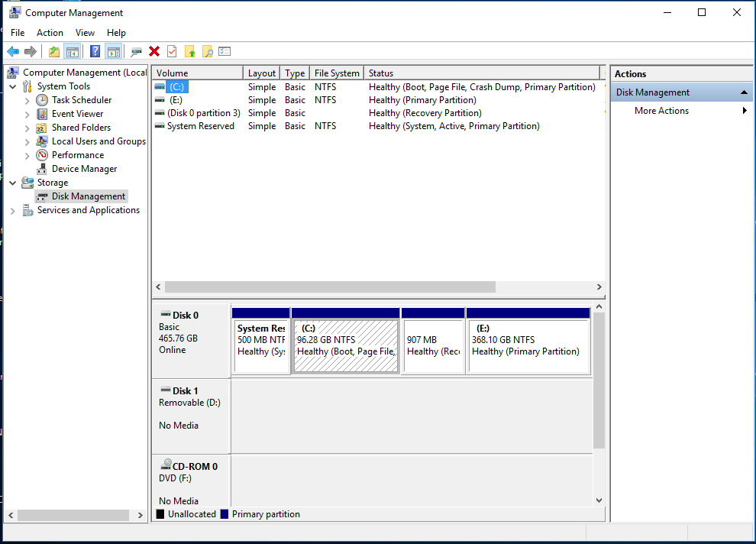Image resolution: width=756 pixels, height=544 pixels.
Task: Toggle Show/Hide Action Pane toolbar icon
Action: tap(114, 52)
